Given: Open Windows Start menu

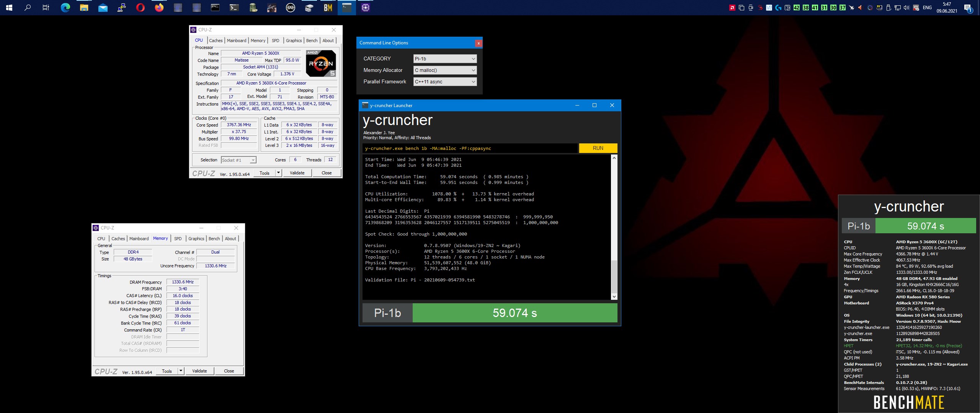Looking at the screenshot, I should [x=9, y=7].
